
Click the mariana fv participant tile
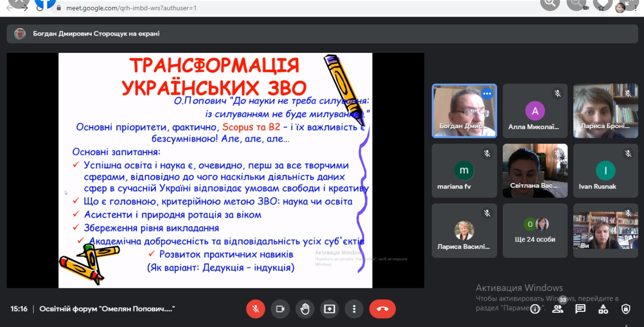click(464, 171)
